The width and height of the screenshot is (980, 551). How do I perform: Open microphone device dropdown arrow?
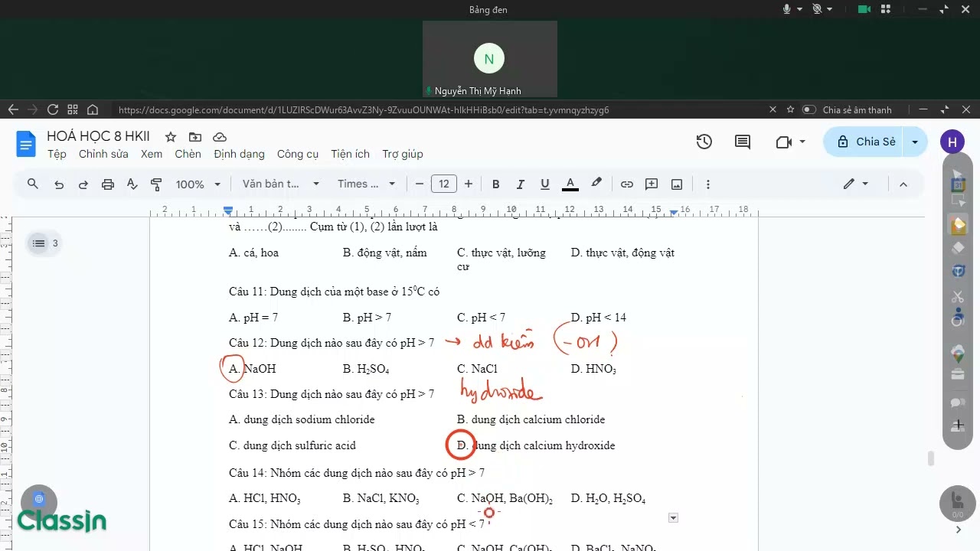pos(799,9)
